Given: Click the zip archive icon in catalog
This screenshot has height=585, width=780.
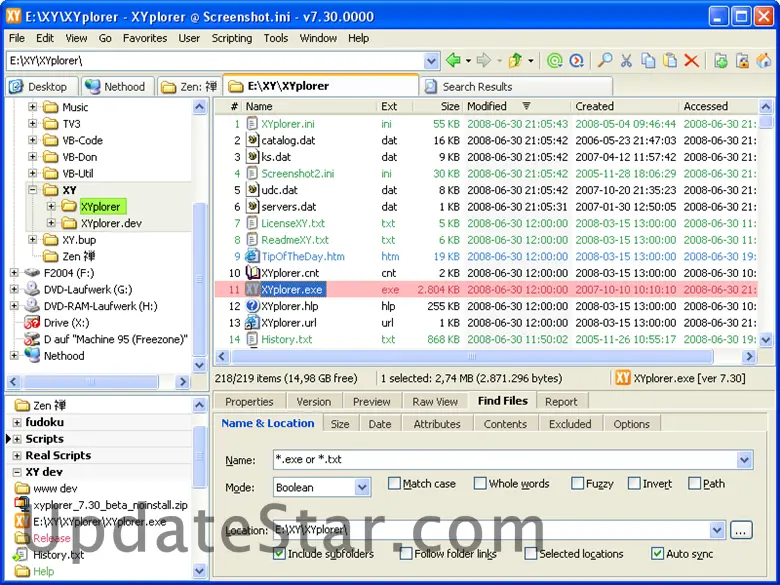Looking at the screenshot, I should (x=22, y=504).
